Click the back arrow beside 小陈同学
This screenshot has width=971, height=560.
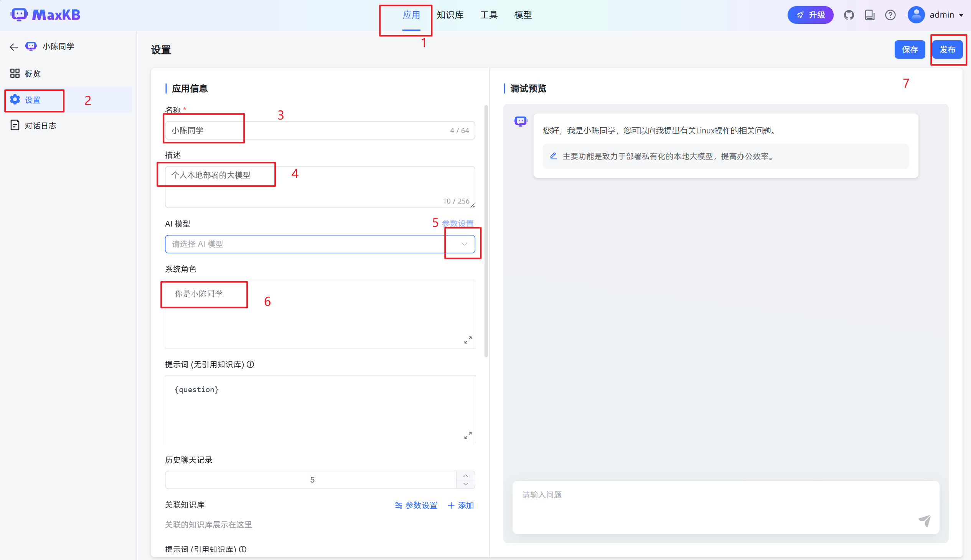click(14, 47)
